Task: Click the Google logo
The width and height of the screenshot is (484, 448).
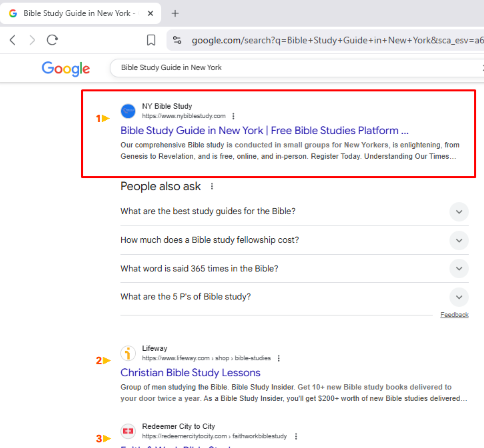Action: (66, 68)
